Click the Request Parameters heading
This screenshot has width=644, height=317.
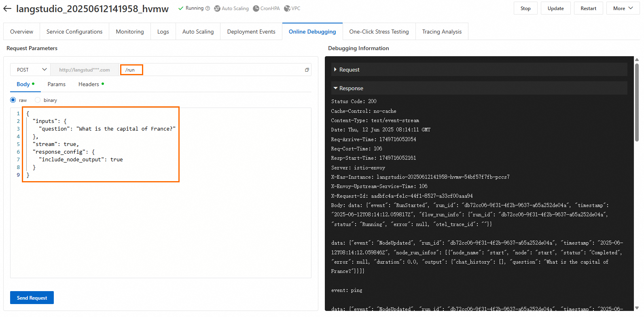pos(32,48)
